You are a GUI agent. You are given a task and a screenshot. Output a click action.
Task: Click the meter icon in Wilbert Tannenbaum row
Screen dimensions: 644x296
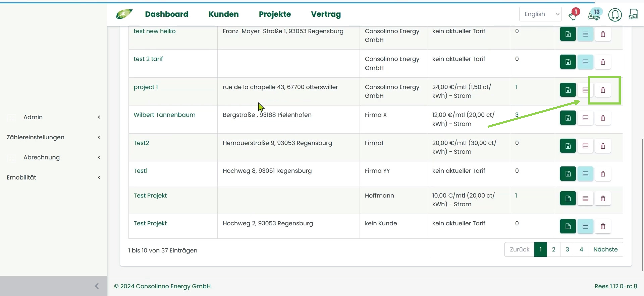click(x=585, y=118)
